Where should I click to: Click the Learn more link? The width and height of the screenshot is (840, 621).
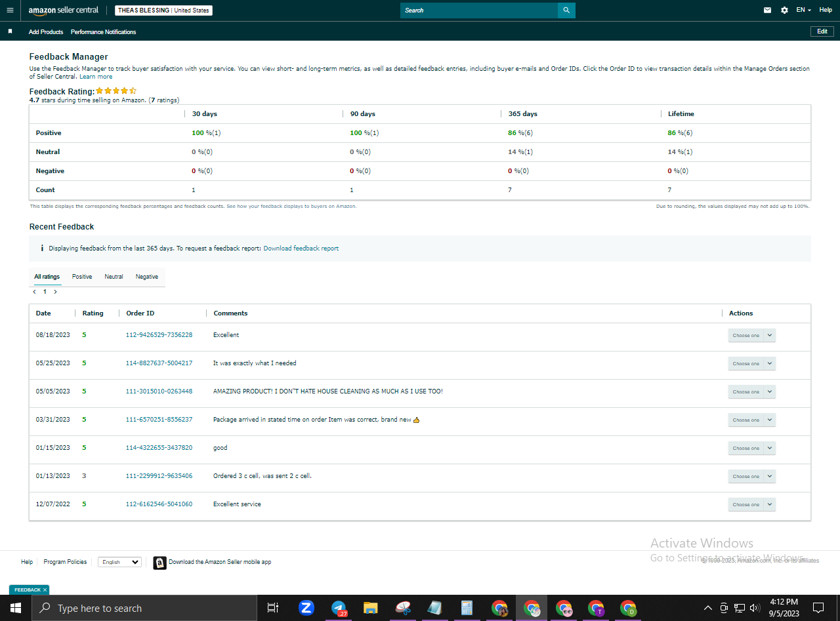(x=96, y=77)
